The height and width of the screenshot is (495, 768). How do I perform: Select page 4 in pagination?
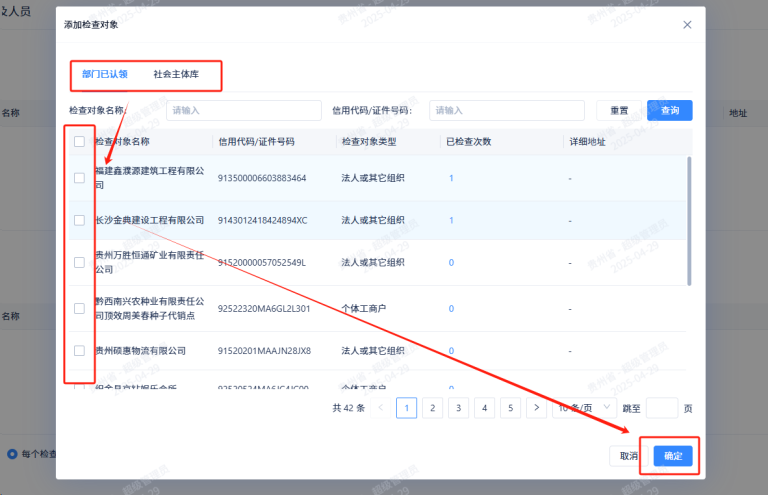pos(484,408)
